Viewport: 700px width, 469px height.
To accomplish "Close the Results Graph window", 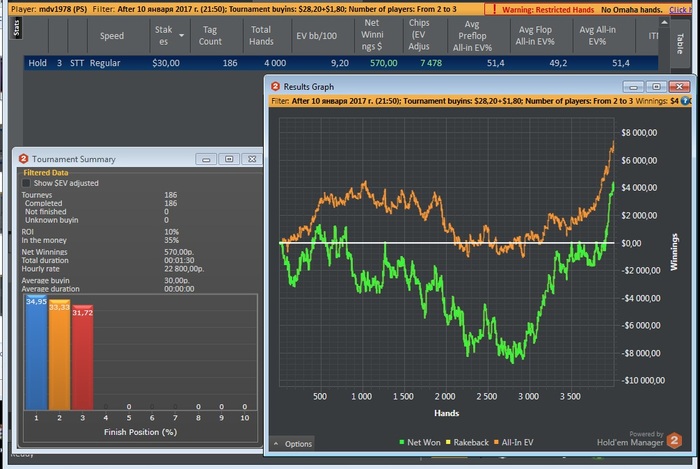I will [679, 87].
